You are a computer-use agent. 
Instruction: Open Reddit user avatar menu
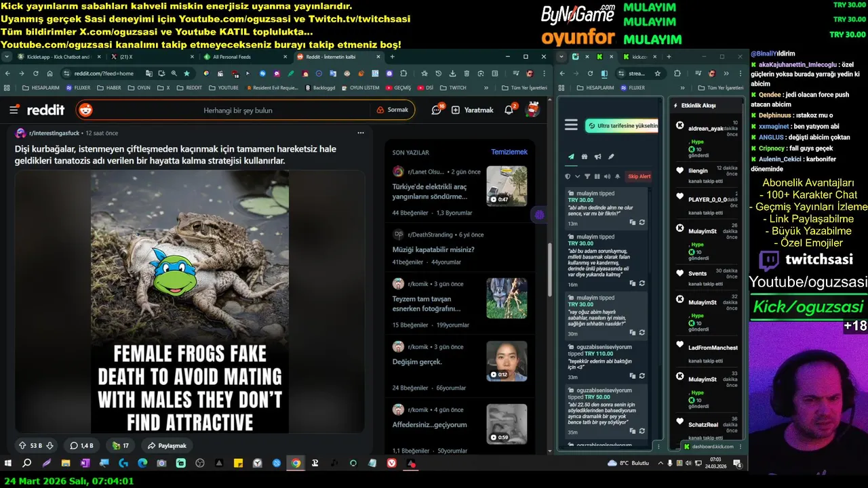(x=534, y=109)
